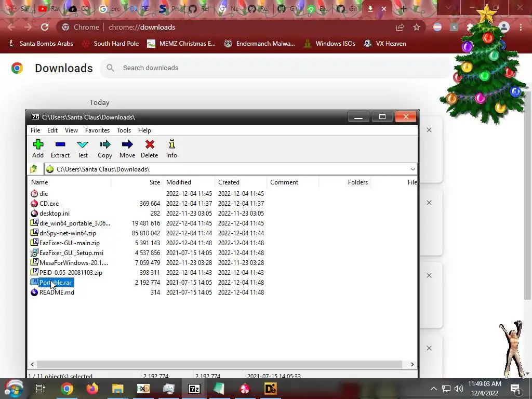Select die_win64_portable_3.06 archive
This screenshot has width=532, height=399.
(75, 223)
